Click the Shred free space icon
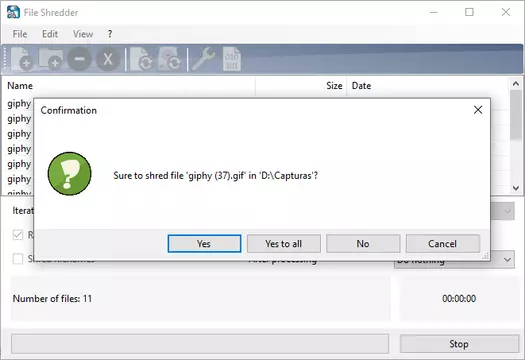This screenshot has width=525, height=360. coord(169,59)
